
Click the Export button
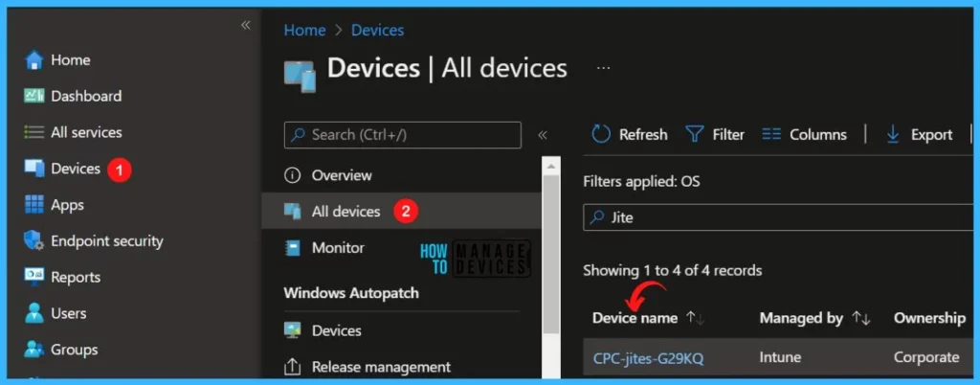pos(920,134)
